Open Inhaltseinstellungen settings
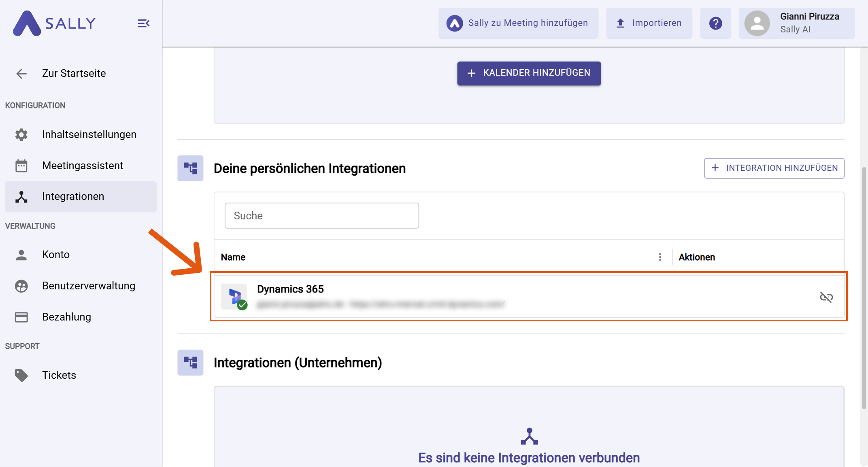This screenshot has width=868, height=467. click(x=81, y=134)
